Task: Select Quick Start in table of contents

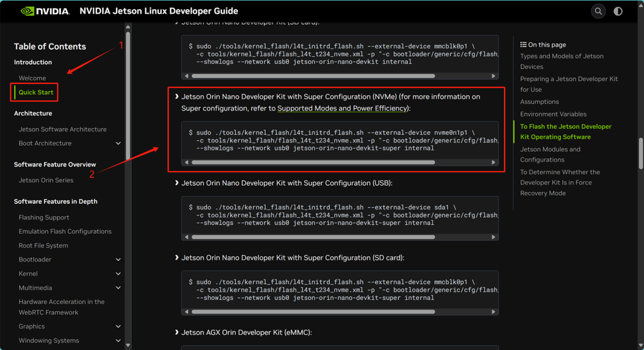Action: [x=36, y=92]
